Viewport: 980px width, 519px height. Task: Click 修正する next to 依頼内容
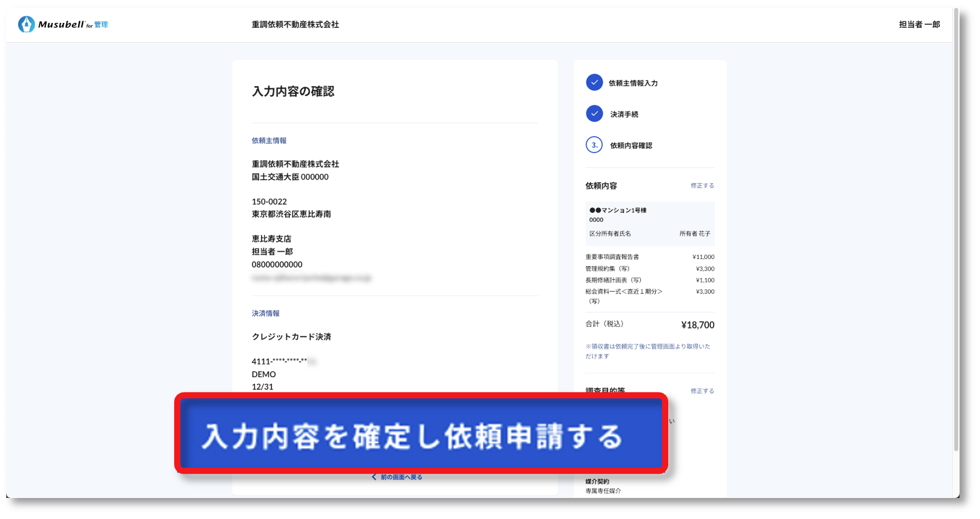[702, 186]
